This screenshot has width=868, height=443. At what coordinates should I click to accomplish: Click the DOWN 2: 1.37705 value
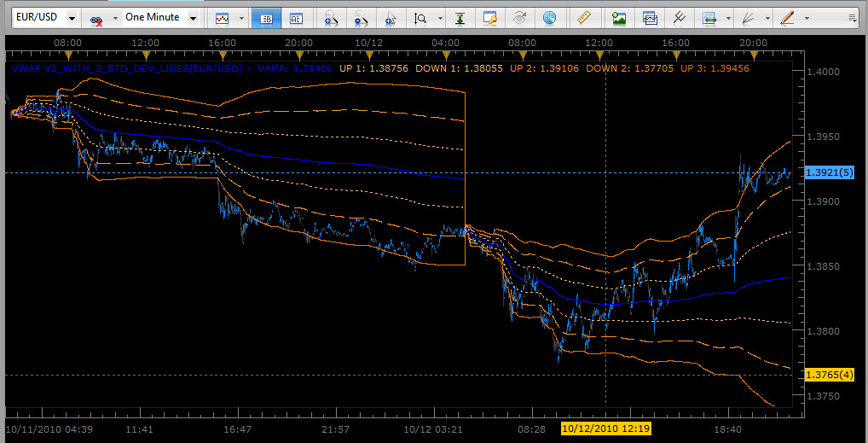(x=630, y=69)
